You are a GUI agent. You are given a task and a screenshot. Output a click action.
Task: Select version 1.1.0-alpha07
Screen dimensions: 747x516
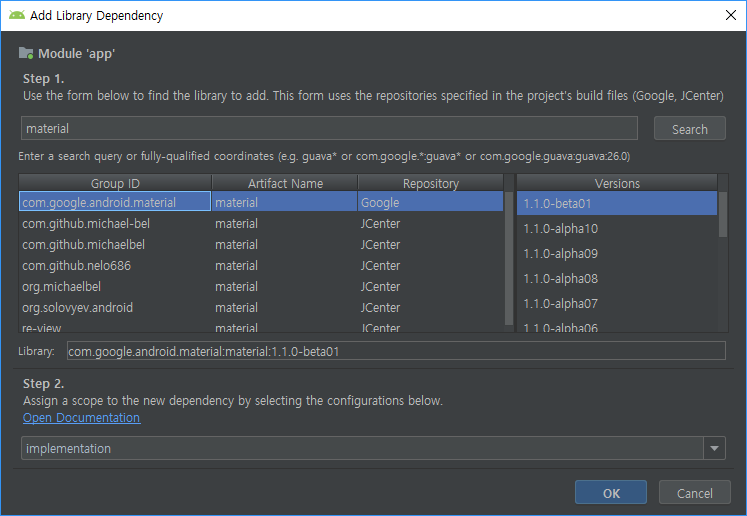coord(617,303)
